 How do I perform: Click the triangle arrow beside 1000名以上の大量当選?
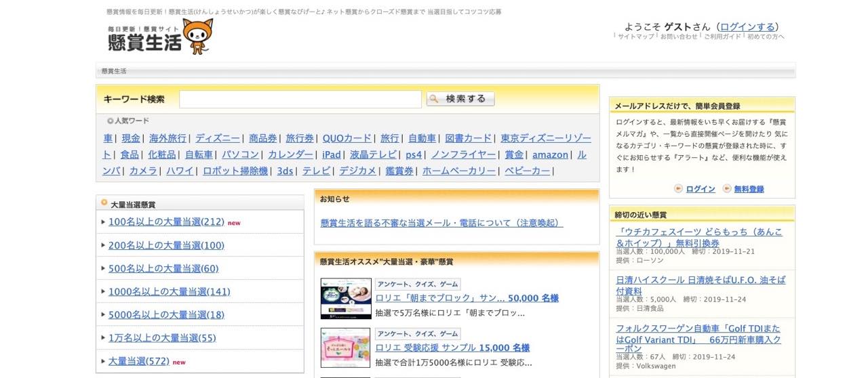pos(103,291)
